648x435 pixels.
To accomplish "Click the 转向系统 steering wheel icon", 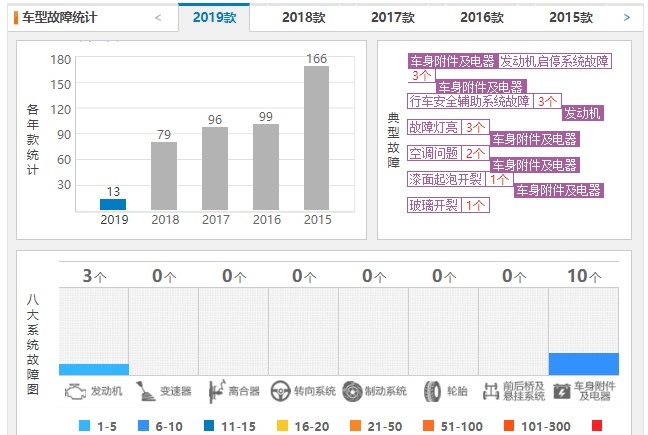I will point(281,391).
